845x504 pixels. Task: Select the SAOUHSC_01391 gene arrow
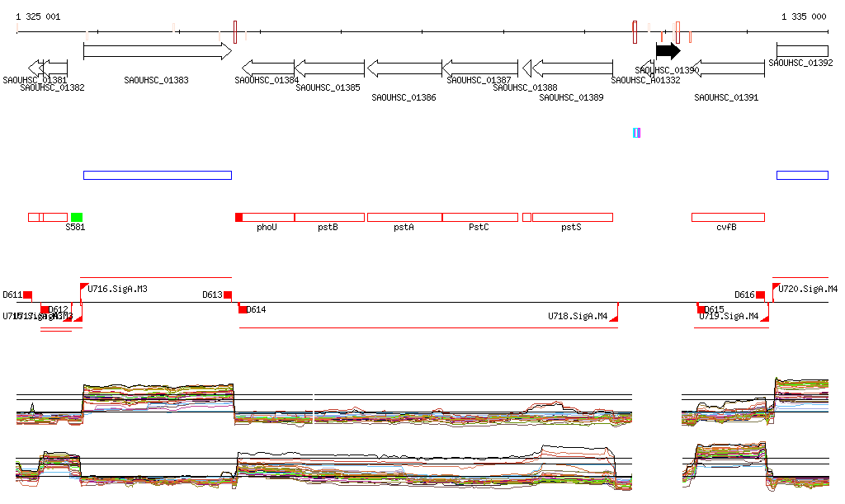point(728,68)
